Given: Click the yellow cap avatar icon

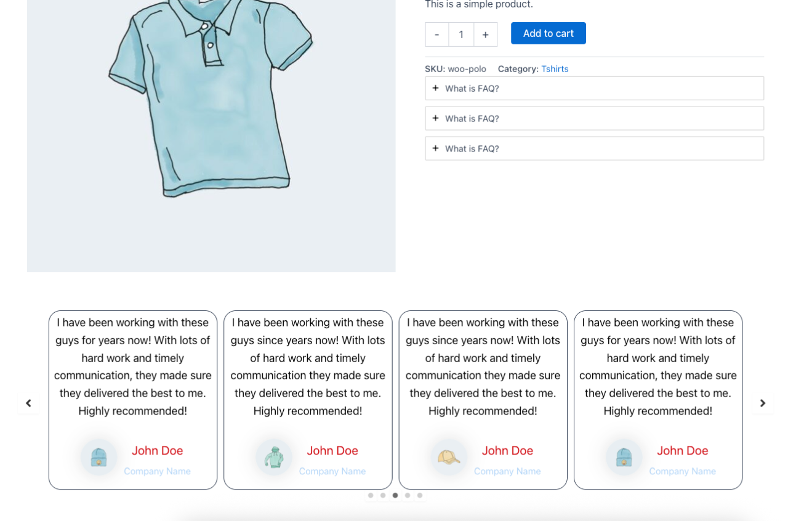Looking at the screenshot, I should click(x=448, y=458).
